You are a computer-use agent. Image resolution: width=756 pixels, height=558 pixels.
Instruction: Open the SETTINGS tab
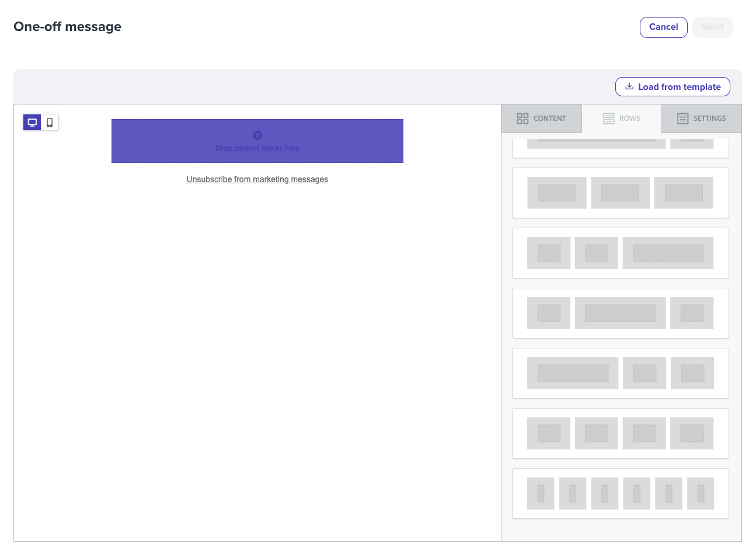click(701, 118)
